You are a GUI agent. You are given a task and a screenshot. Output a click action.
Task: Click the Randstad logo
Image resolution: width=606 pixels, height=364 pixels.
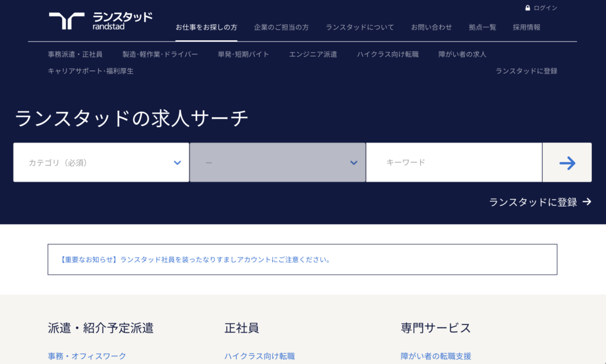(x=101, y=21)
